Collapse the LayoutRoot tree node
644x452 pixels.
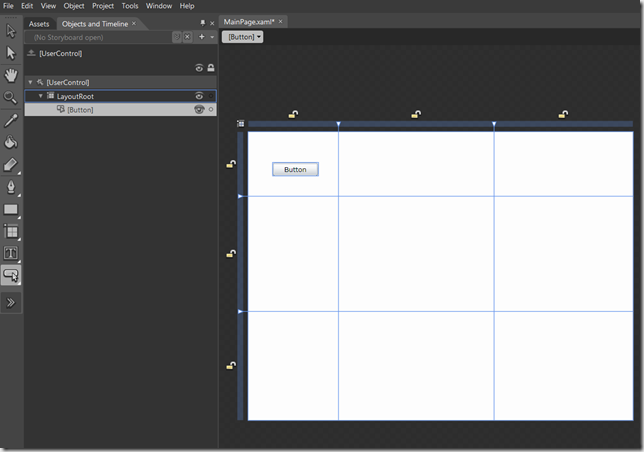click(40, 96)
